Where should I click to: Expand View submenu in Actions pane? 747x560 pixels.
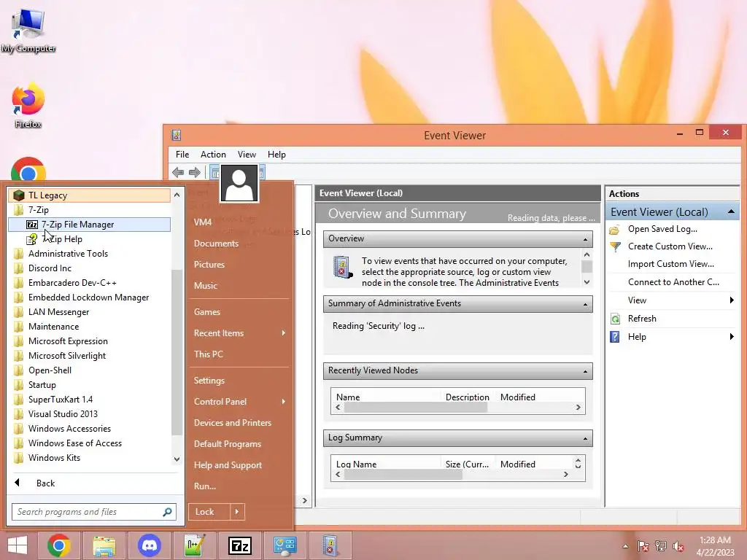click(672, 300)
